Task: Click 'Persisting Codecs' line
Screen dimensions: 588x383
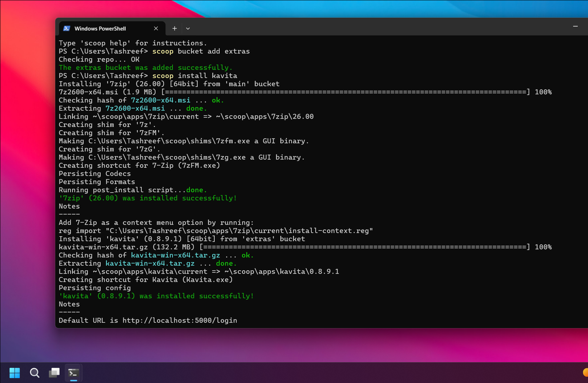Action: [x=95, y=174]
